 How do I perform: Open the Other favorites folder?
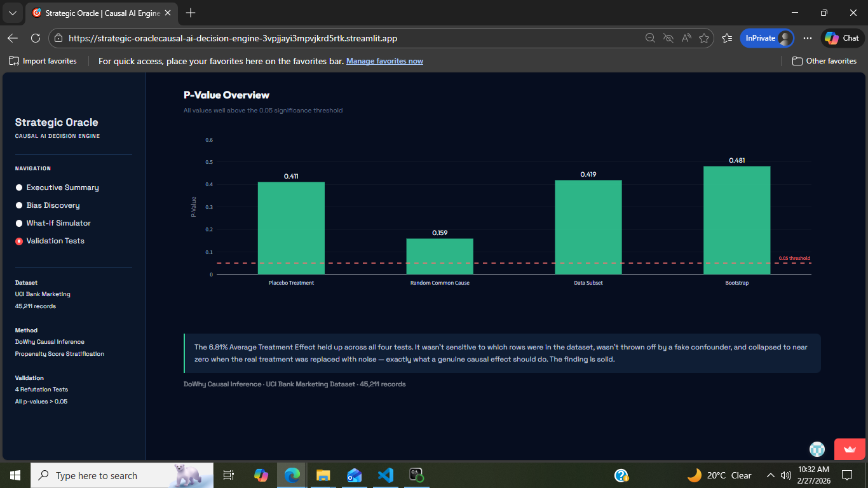point(824,61)
